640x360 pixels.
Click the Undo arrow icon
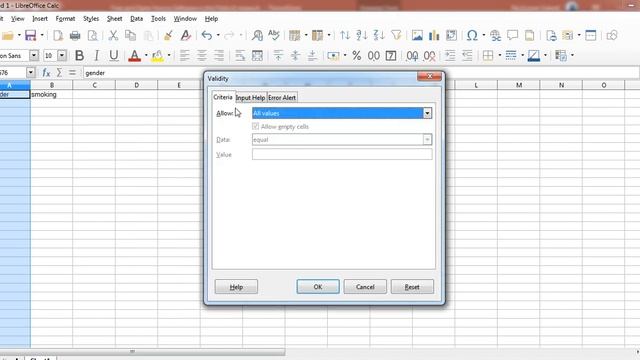[207, 36]
